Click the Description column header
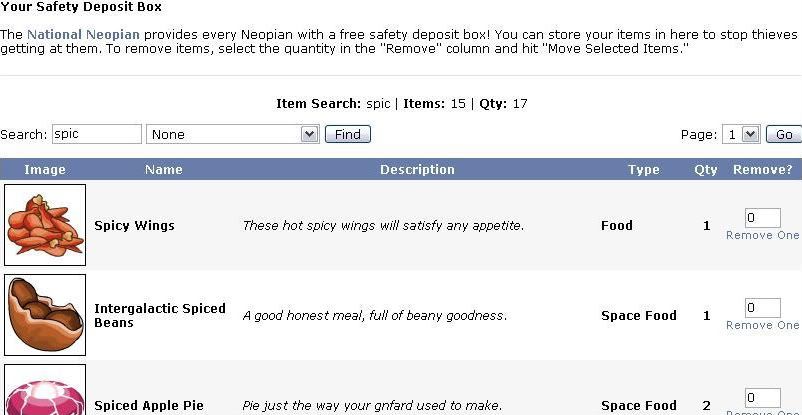 [417, 169]
